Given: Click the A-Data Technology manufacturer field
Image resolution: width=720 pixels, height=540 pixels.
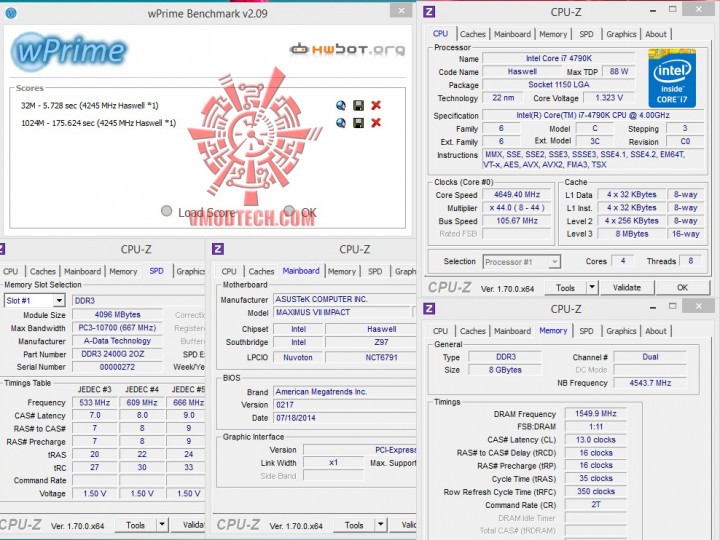Looking at the screenshot, I should (118, 341).
